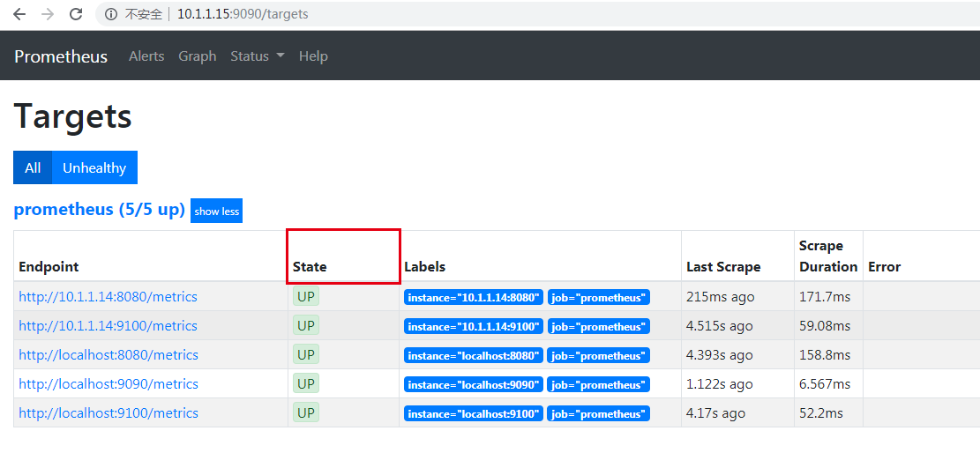Click the site security info icon
Viewport: 980px width, 453px height.
pos(111,14)
